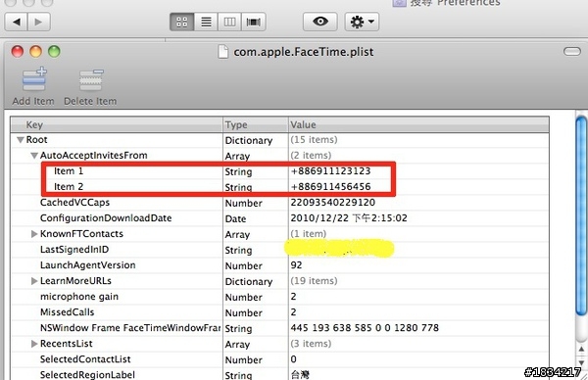Click Dictionary type of Root row
This screenshot has width=588, height=380.
(249, 140)
